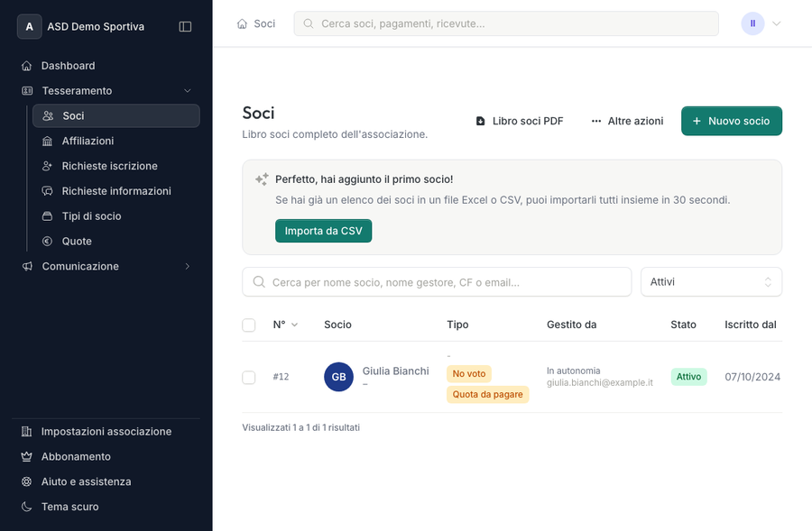This screenshot has height=531, width=812.
Task: Click the Comunicazione megaphone icon
Action: pos(27,266)
